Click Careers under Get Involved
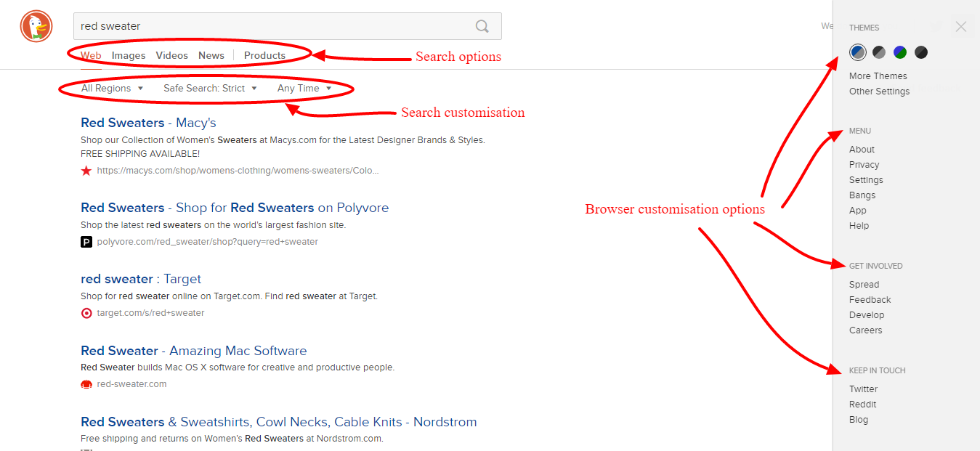This screenshot has width=980, height=451. coord(866,330)
